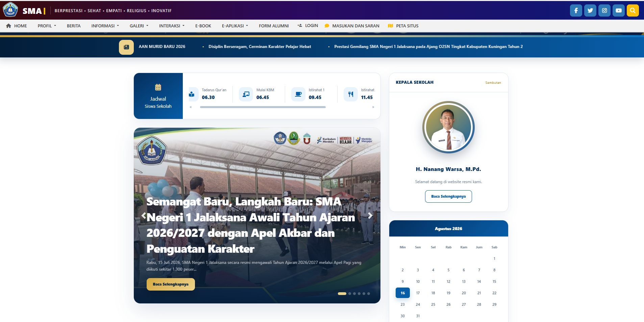
Task: Click the Agustus 2026 calendar header
Action: (x=448, y=229)
